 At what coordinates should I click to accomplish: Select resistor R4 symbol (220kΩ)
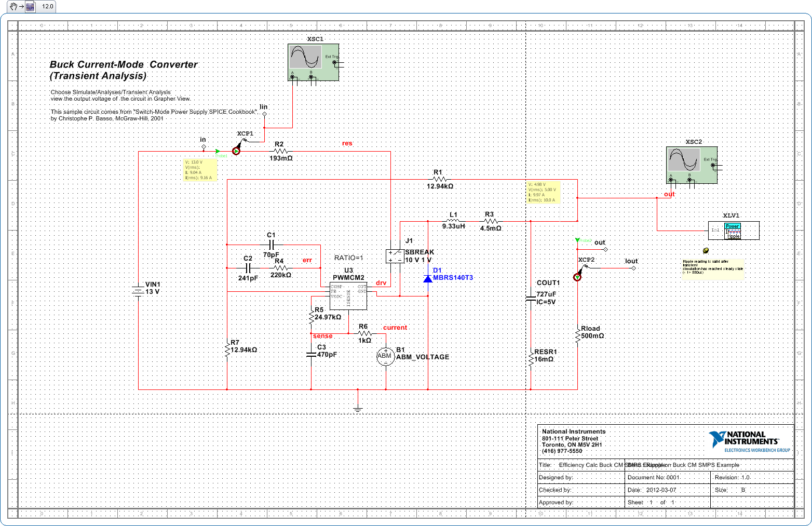pyautogui.click(x=280, y=268)
